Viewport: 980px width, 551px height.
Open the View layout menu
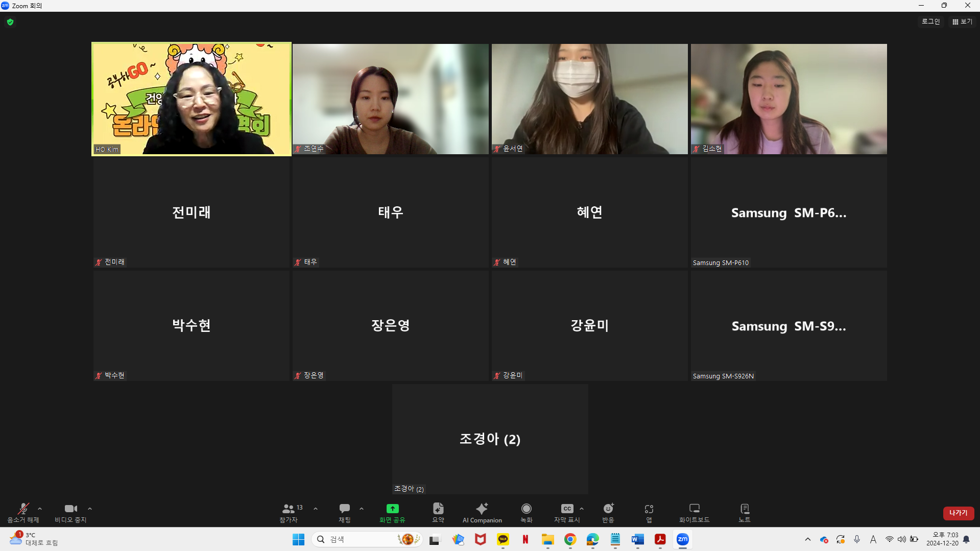pos(962,21)
